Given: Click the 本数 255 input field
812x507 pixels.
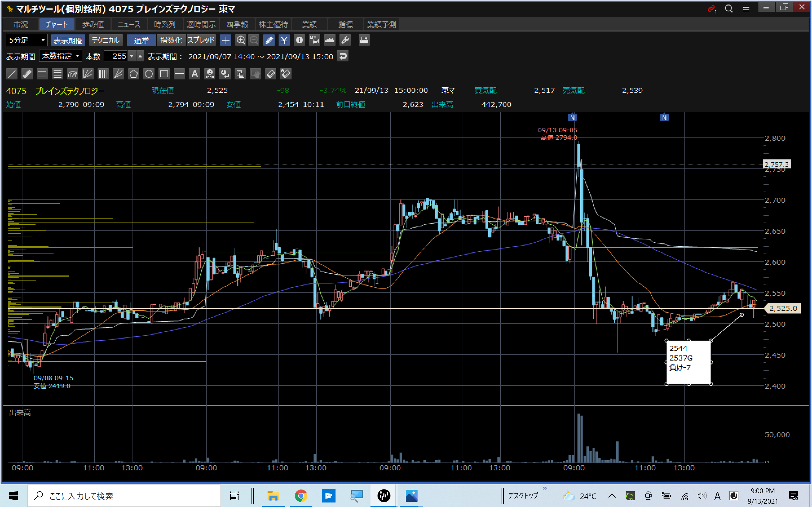Looking at the screenshot, I should 116,56.
